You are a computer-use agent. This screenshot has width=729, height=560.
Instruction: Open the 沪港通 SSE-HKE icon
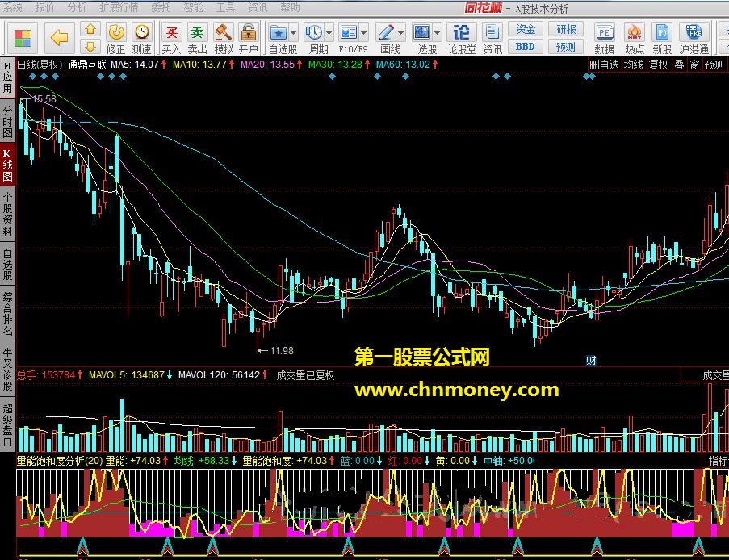(x=694, y=38)
